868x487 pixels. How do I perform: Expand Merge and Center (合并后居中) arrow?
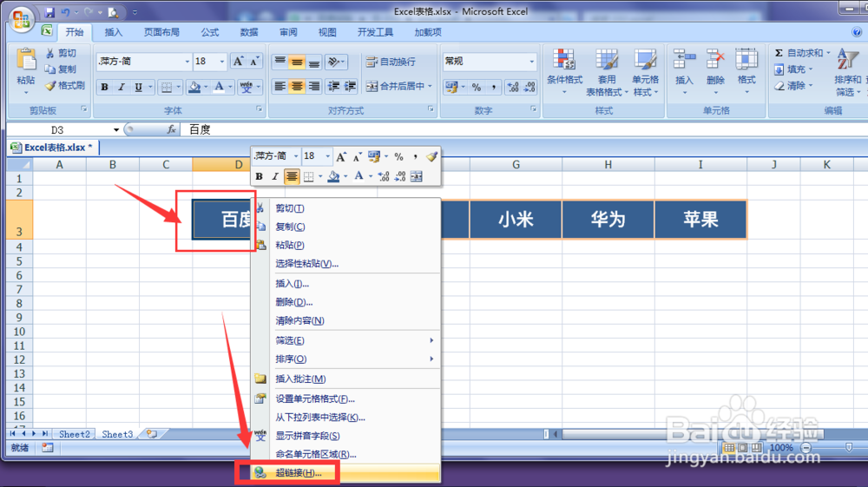[x=431, y=86]
